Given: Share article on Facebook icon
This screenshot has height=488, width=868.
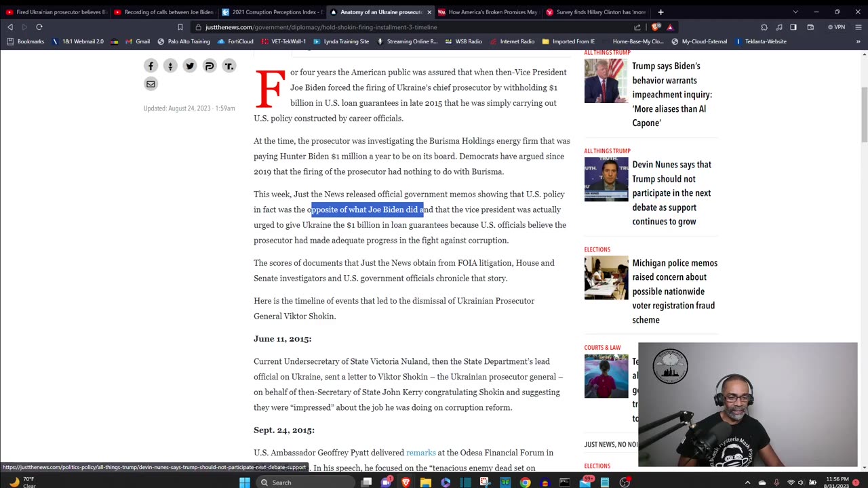Looking at the screenshot, I should (x=151, y=66).
